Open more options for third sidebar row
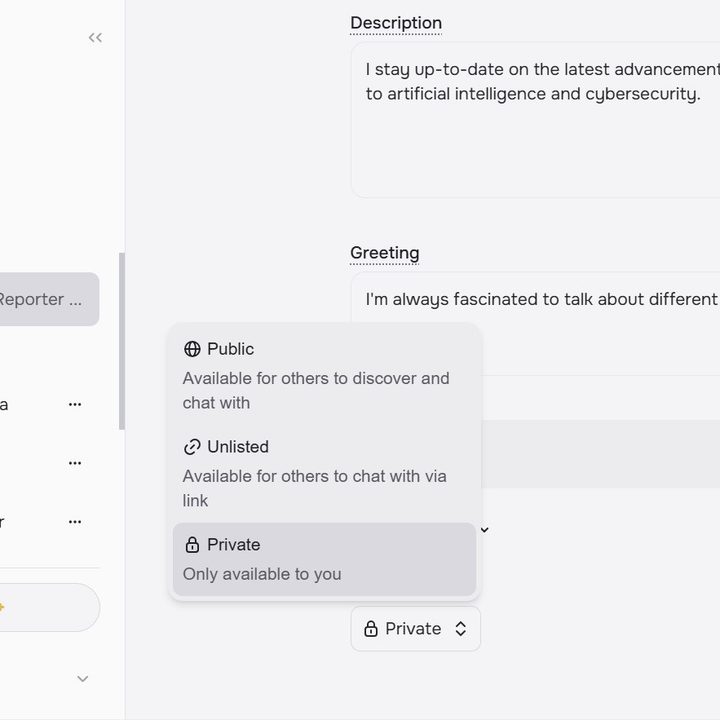This screenshot has width=720, height=720. coord(75,522)
